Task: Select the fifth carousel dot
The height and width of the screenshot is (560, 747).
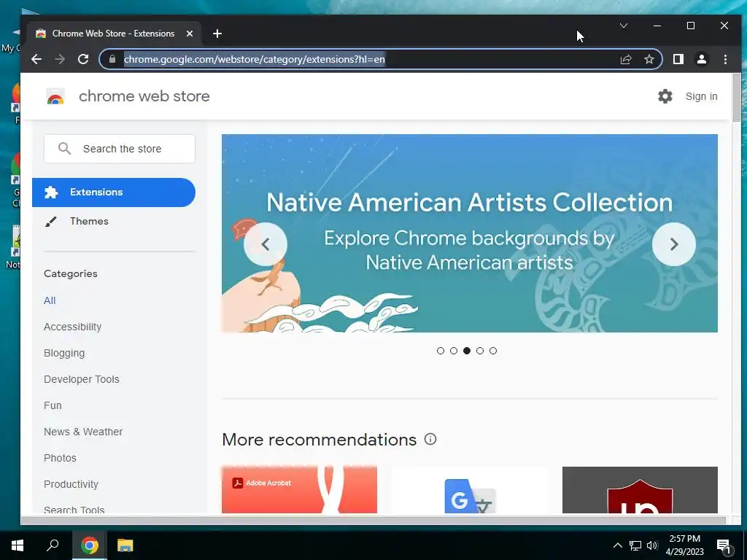Action: [493, 351]
